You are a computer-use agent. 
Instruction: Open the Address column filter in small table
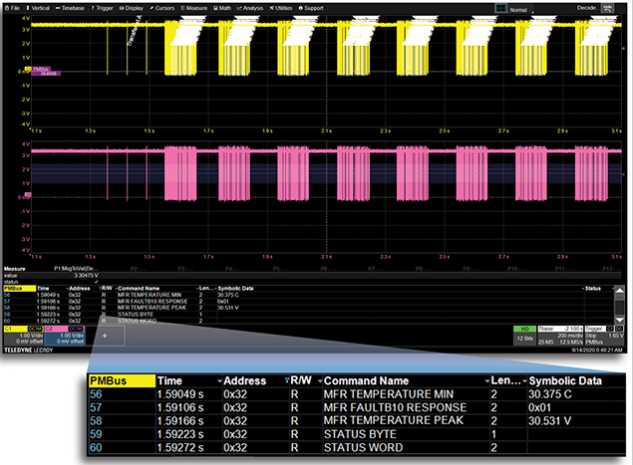pos(101,288)
